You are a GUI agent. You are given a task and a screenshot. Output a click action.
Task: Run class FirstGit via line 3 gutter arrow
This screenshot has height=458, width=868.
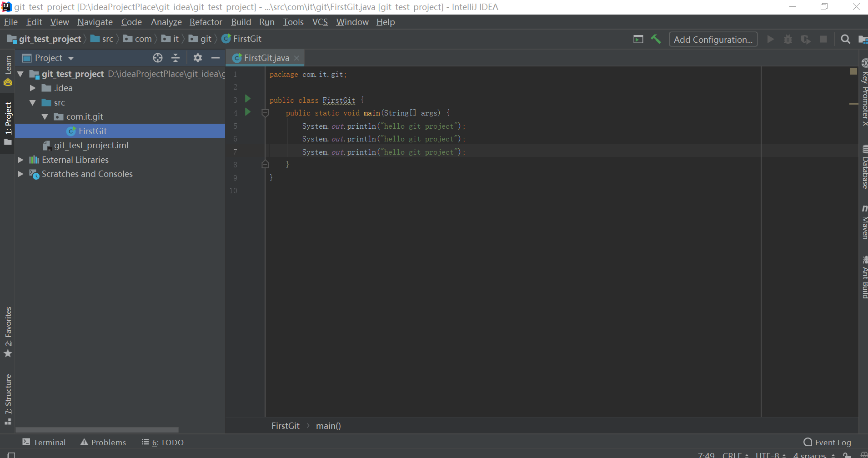pyautogui.click(x=248, y=99)
